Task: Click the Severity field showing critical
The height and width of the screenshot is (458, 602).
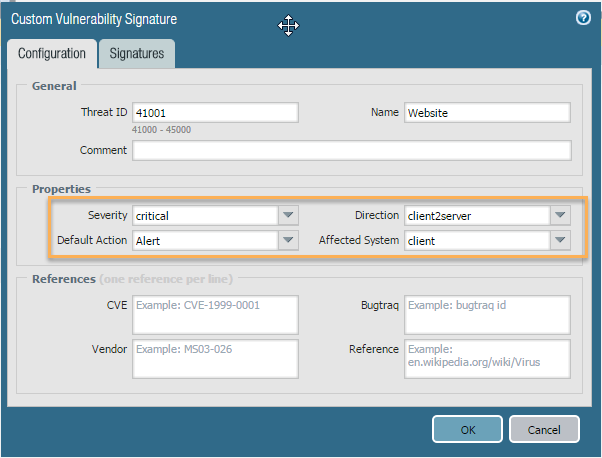Action: pos(205,215)
